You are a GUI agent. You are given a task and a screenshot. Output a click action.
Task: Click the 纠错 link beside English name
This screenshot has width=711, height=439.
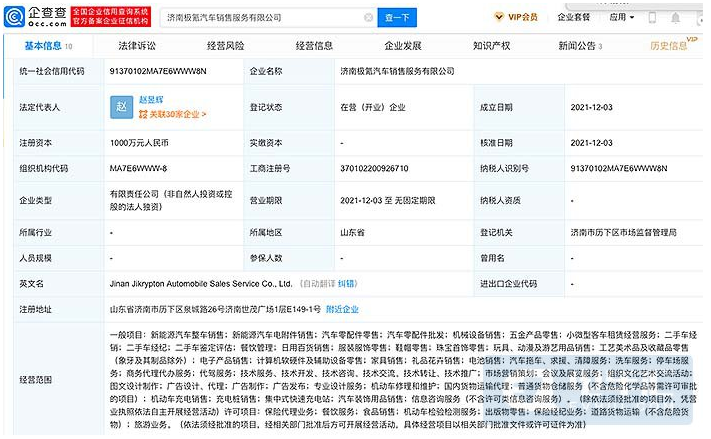(346, 284)
